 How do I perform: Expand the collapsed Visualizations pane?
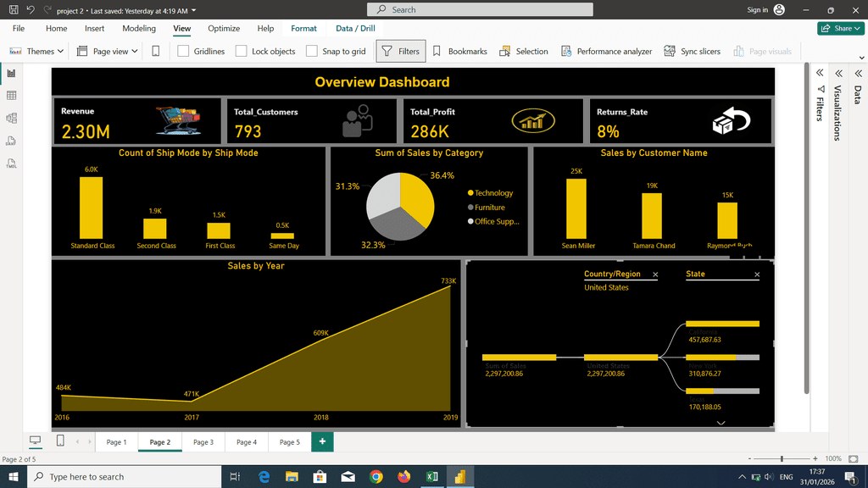pos(837,73)
